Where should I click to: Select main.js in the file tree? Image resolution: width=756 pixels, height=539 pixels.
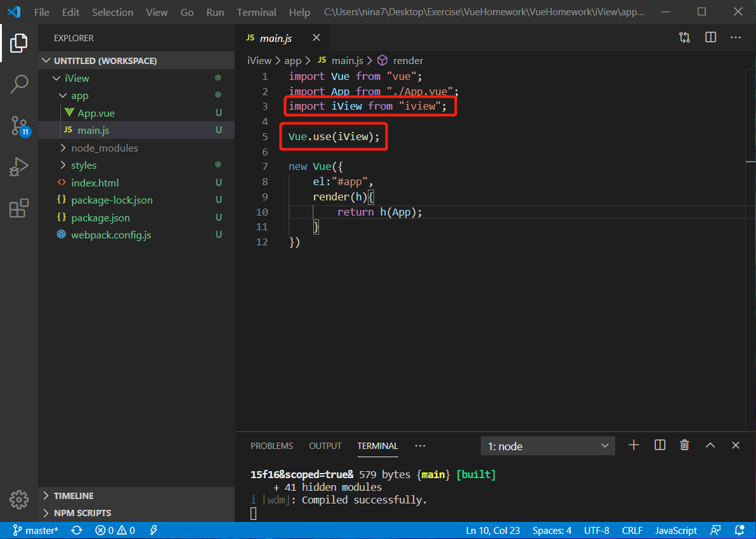click(136, 130)
